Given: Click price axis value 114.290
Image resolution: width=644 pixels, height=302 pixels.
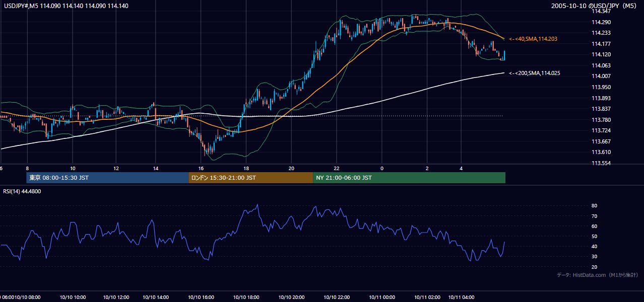Looking at the screenshot, I should tap(602, 22).
